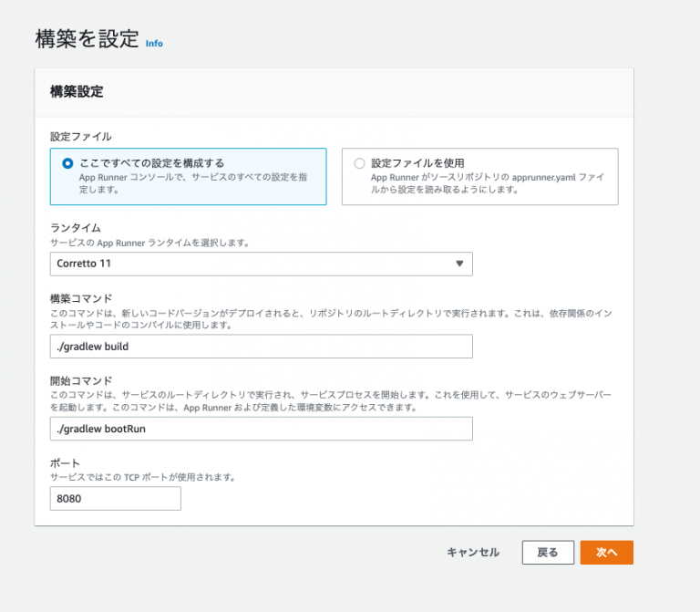Select the ここですべての設定を構成する radio button

coord(67,163)
